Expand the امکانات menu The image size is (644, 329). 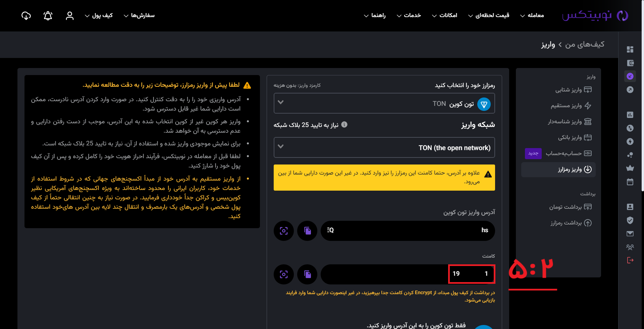(444, 15)
